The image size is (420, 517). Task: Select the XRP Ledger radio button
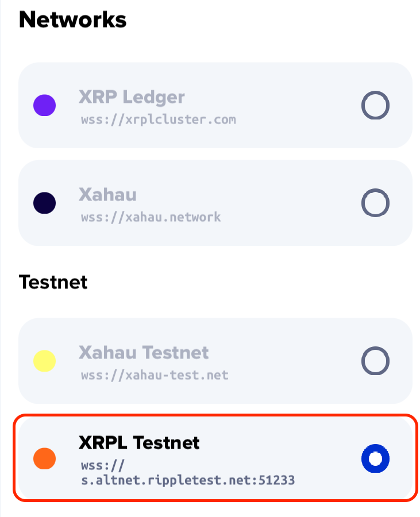[x=375, y=106]
